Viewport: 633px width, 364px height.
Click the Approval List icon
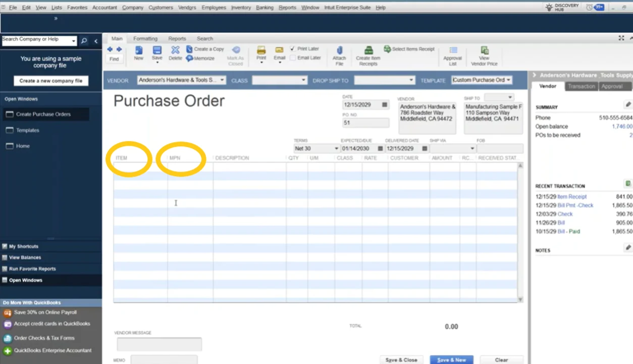[x=453, y=50]
